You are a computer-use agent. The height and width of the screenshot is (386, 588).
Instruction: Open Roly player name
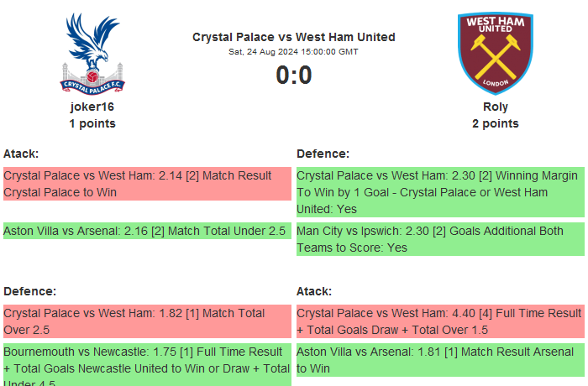click(496, 107)
